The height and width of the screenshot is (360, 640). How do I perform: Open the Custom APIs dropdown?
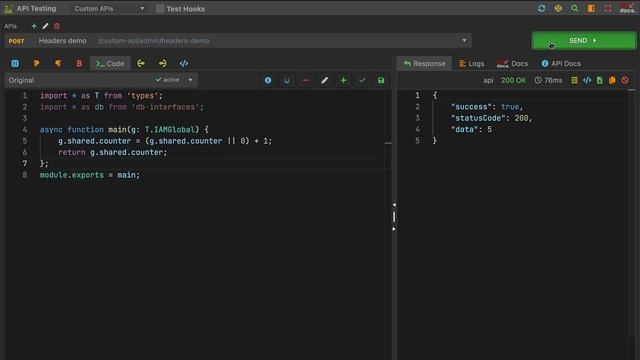point(109,9)
